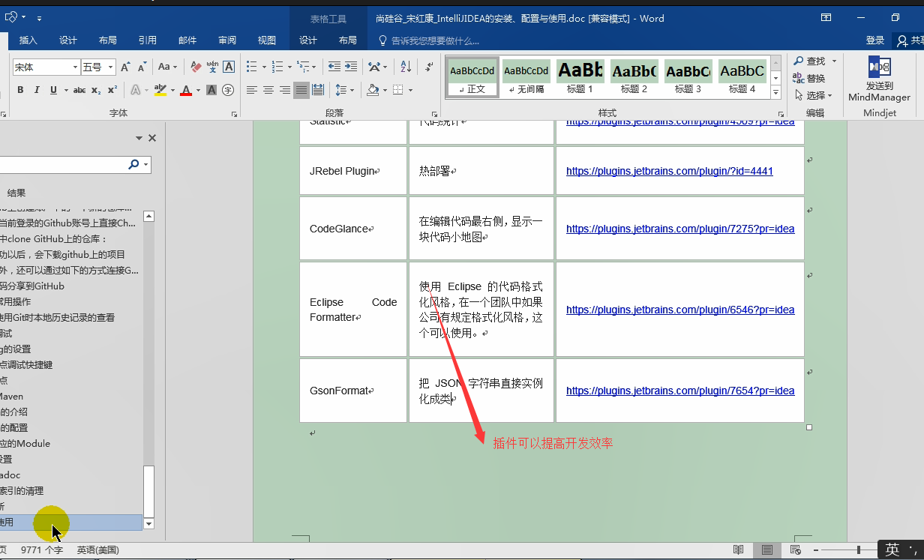
Task: Insert enclosed character (circled 字)
Action: [228, 90]
